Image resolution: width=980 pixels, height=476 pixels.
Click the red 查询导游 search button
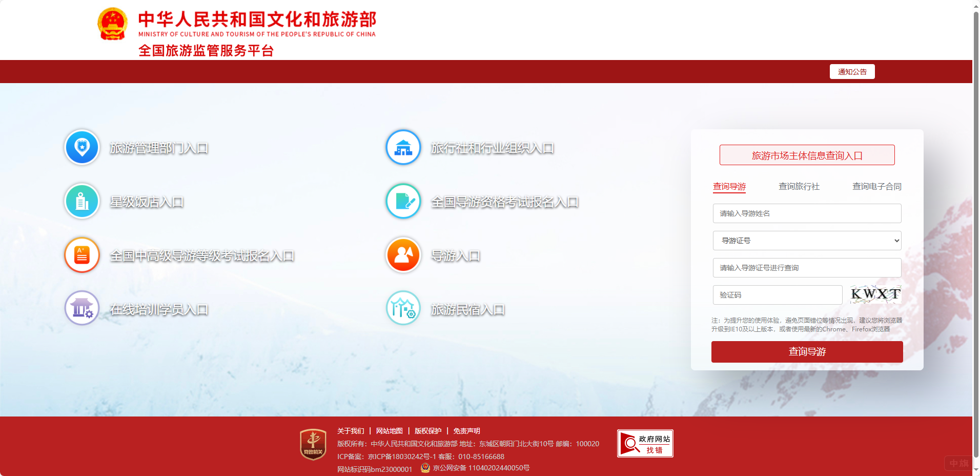807,352
